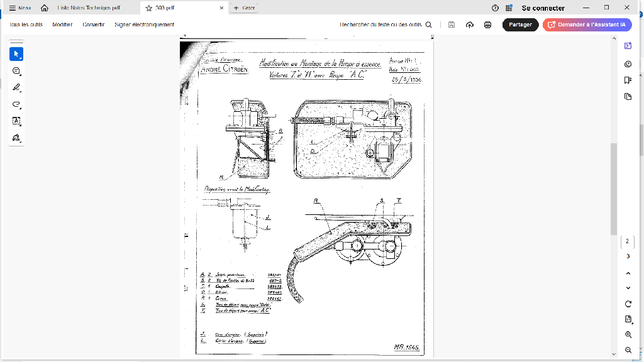
Task: Select the comment bubble tool
Action: (x=16, y=71)
